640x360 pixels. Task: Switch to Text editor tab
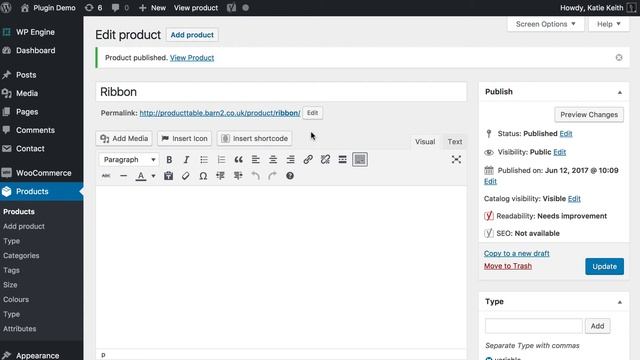(455, 142)
